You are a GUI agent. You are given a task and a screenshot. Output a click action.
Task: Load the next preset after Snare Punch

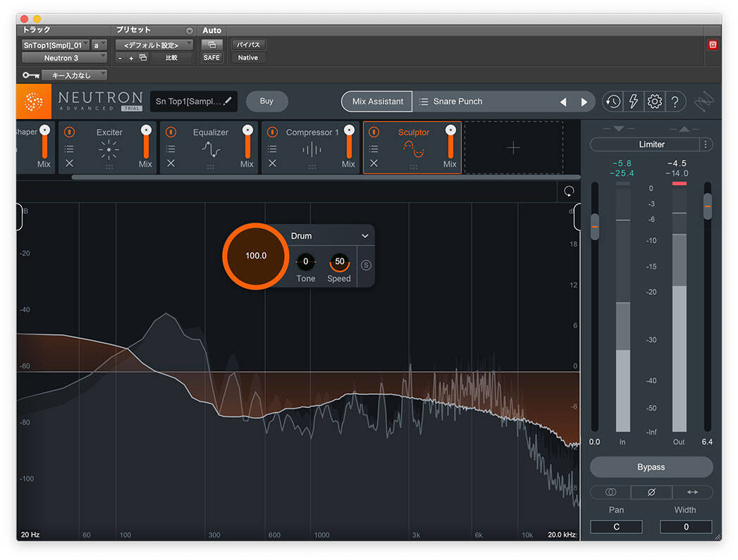click(584, 101)
